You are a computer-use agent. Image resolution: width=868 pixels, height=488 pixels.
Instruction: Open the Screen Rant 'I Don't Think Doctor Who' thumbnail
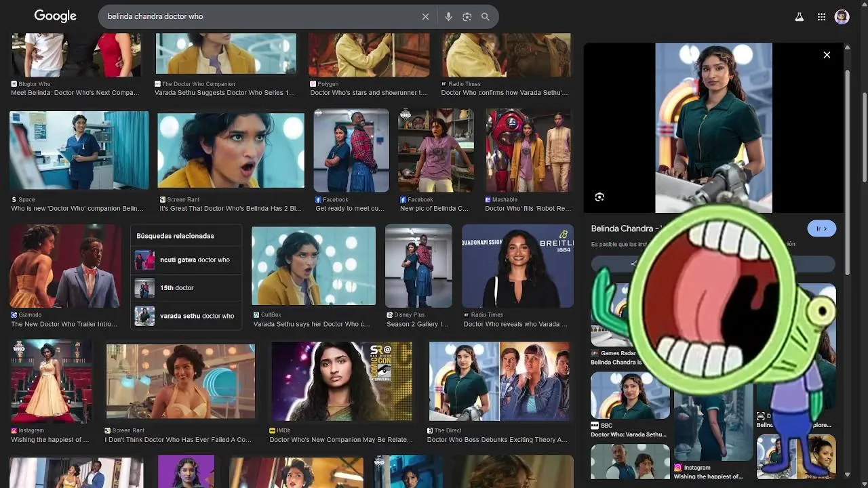pyautogui.click(x=180, y=381)
